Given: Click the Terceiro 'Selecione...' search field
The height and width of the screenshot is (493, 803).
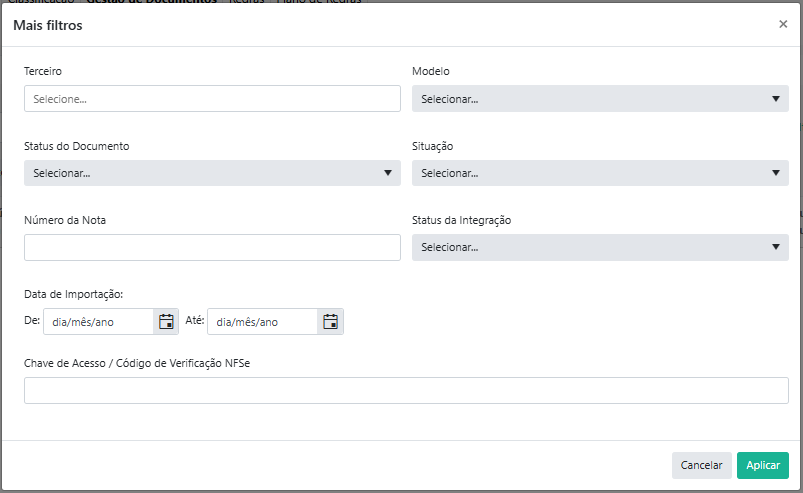Looking at the screenshot, I should pos(212,99).
